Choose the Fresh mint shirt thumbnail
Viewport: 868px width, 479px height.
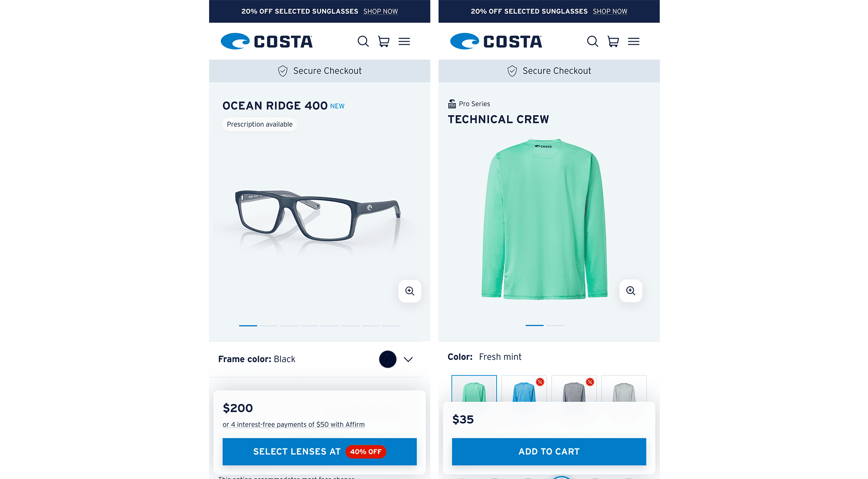tap(474, 389)
